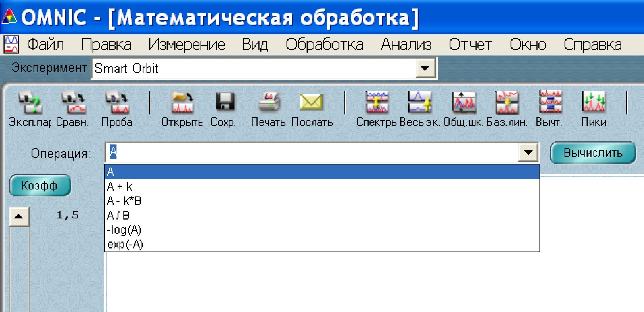644x312 pixels.
Task: Choose the exp(-A) operation
Action: tap(322, 244)
